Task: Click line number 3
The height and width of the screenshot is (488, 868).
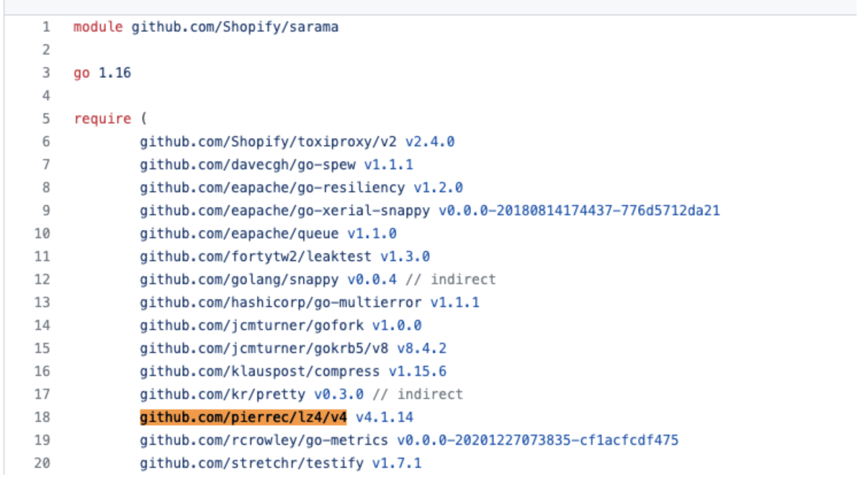Action: coord(46,73)
